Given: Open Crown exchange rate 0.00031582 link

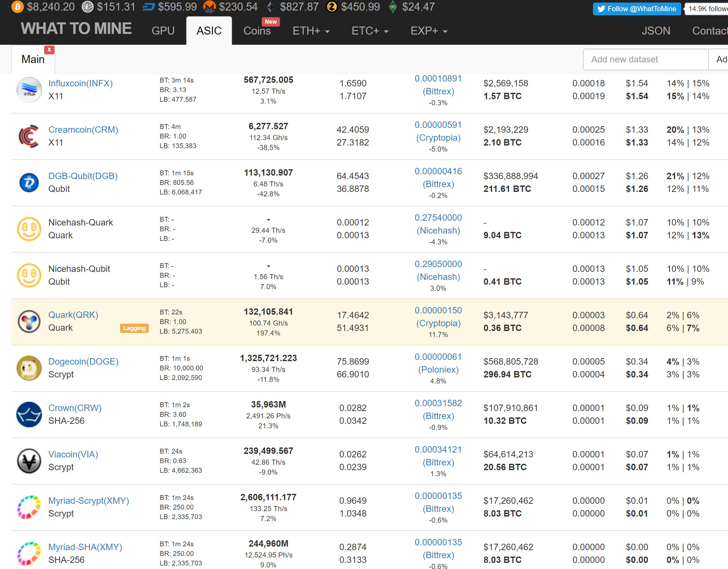Looking at the screenshot, I should 438,403.
